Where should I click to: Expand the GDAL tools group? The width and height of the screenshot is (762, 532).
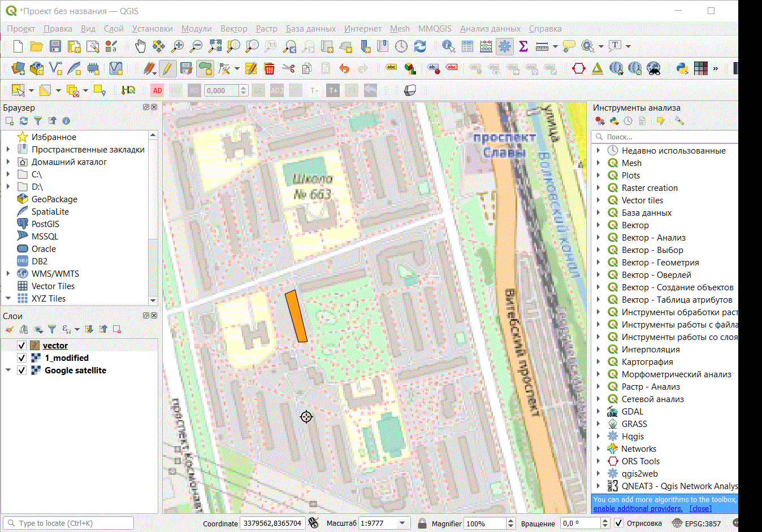[598, 412]
